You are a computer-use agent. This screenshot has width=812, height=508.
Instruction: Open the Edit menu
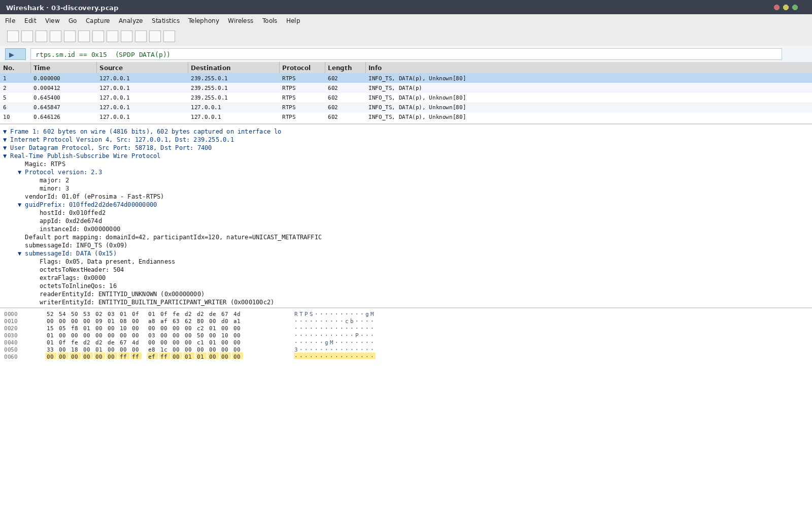(x=30, y=21)
